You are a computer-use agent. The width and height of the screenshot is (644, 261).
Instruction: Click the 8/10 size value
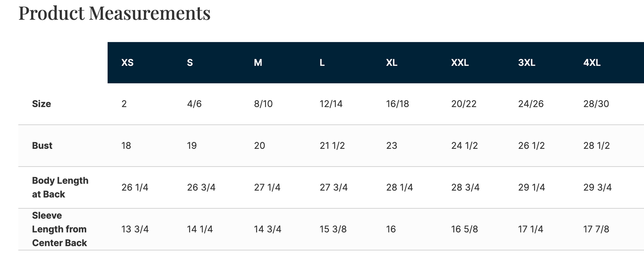pyautogui.click(x=263, y=104)
